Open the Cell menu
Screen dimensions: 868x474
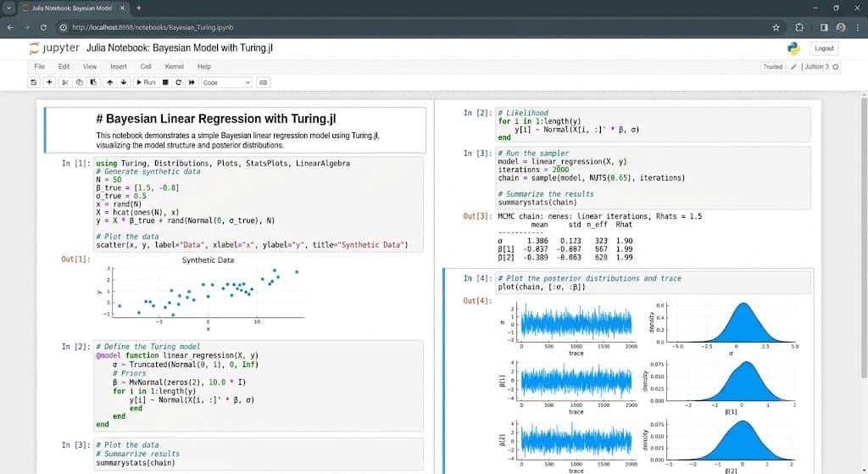[146, 66]
